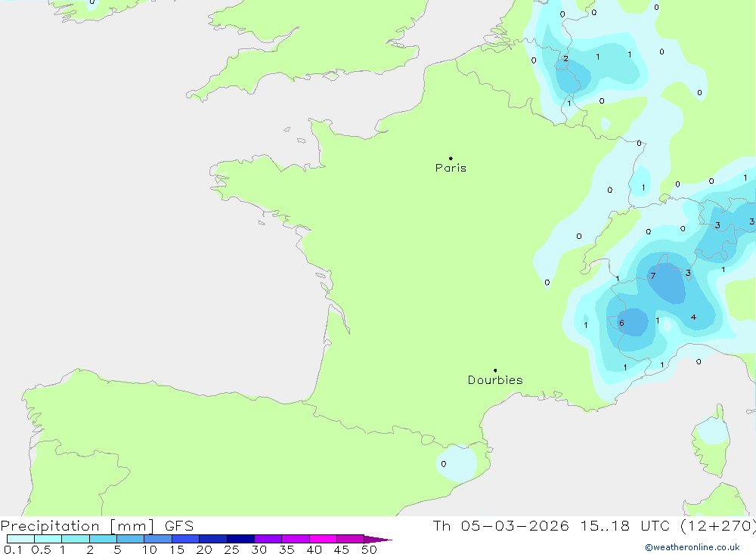This screenshot has width=756, height=554.
Task: Click the 'Precipitation [mm]' title text
Action: click(x=77, y=526)
